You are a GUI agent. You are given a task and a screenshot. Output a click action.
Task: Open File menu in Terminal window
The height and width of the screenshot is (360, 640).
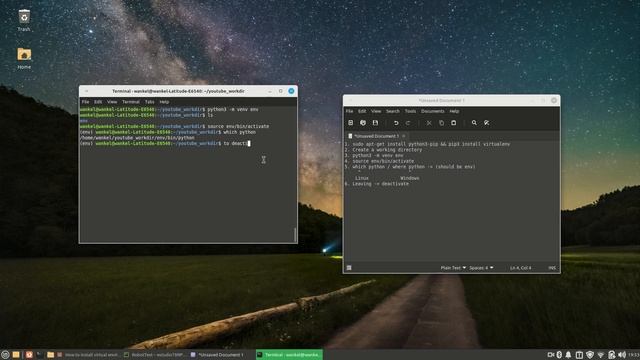pyautogui.click(x=85, y=102)
